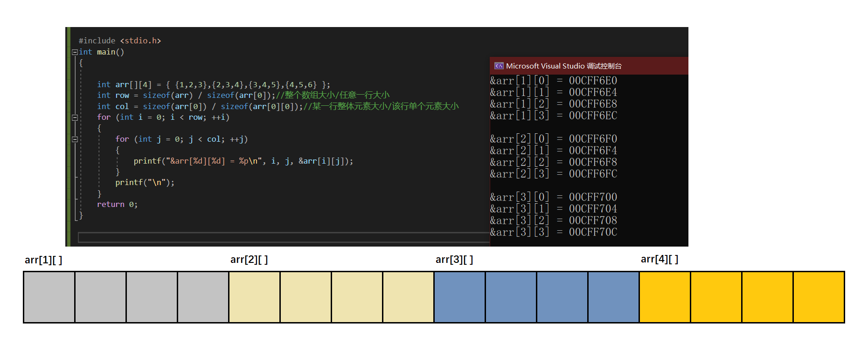This screenshot has width=868, height=344.
Task: Select console output line &arr[2][0] = 00CFF6F0
Action: pos(554,139)
